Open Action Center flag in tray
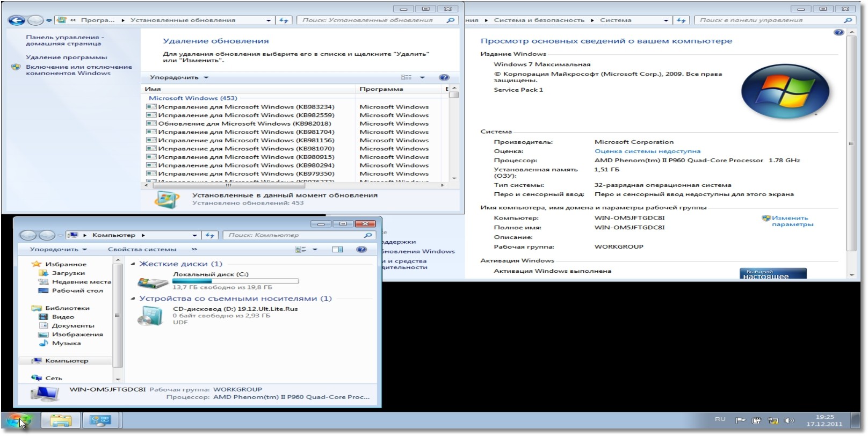 740,420
